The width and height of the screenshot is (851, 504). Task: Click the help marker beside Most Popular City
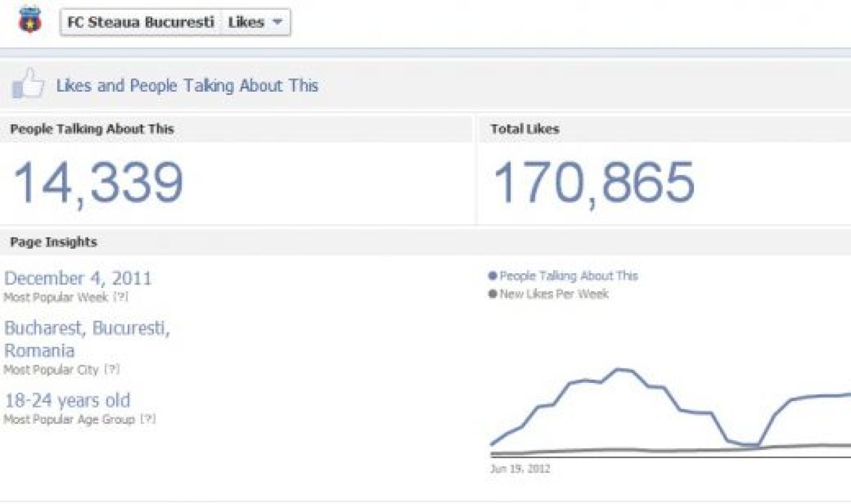112,369
